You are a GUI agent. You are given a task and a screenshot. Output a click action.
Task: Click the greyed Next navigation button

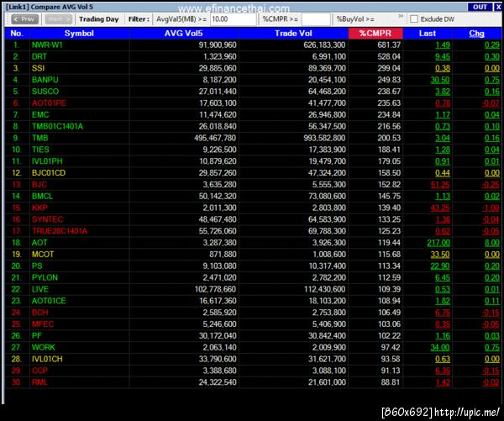tap(58, 19)
